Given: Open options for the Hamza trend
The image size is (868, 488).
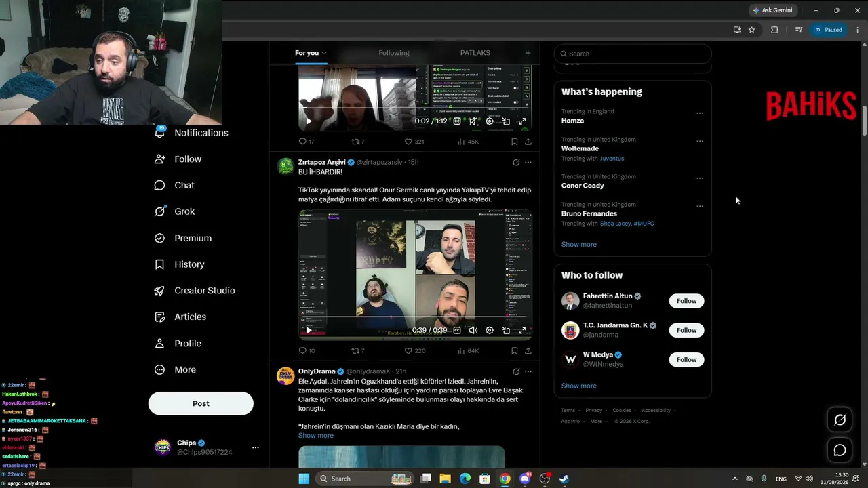Looking at the screenshot, I should point(700,113).
